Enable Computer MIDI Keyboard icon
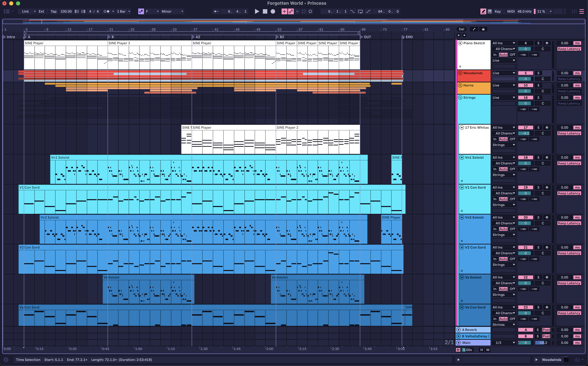Screen dimensions: 588x366 click(490, 11)
